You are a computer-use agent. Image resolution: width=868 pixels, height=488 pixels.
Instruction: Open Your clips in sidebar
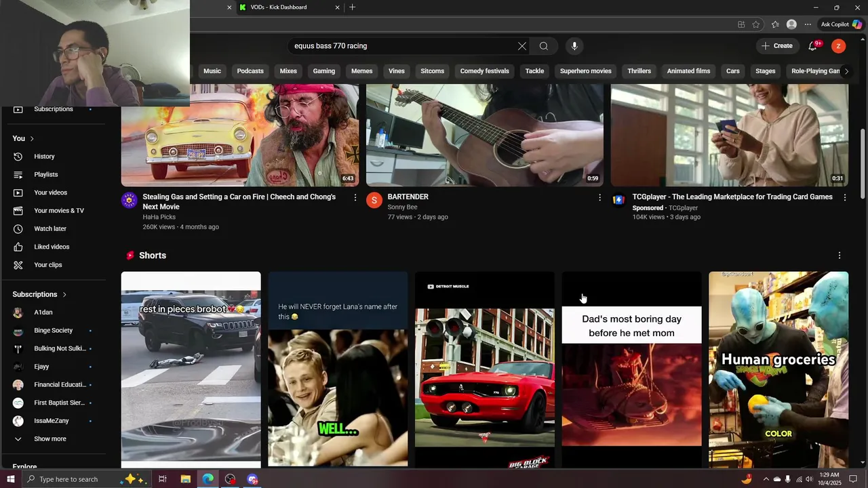[53, 265]
